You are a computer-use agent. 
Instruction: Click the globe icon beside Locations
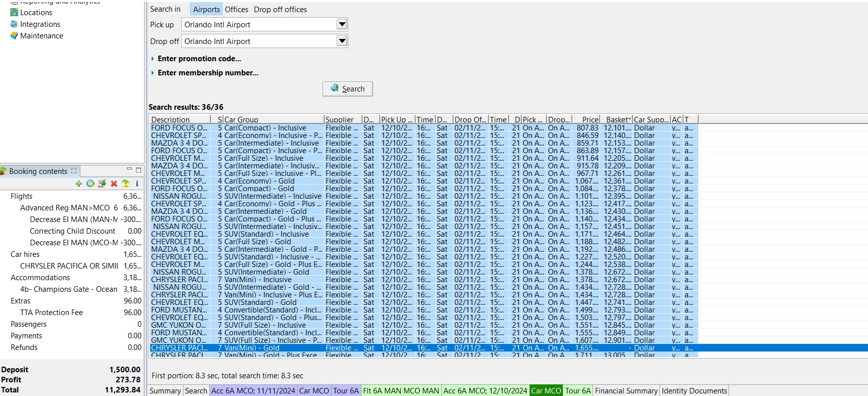(14, 12)
